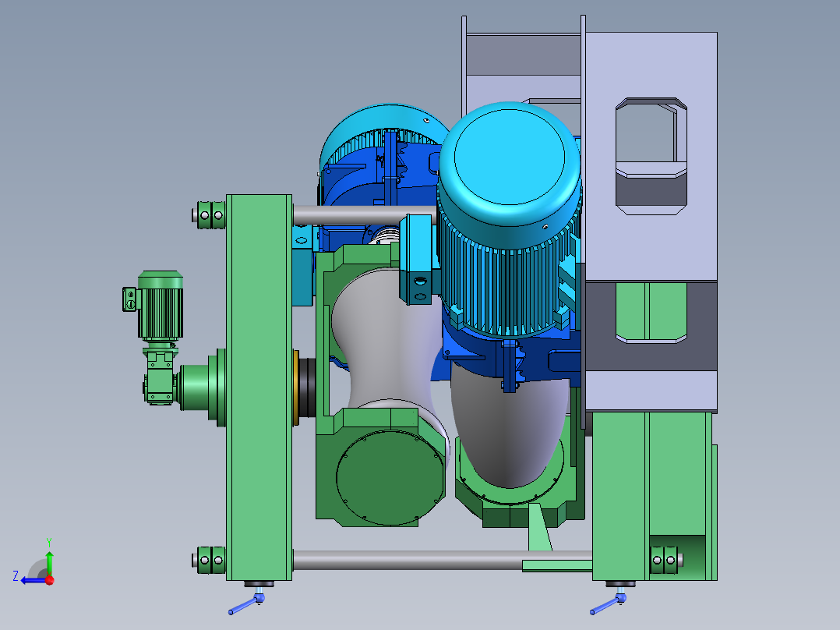Select the brass ring beside the green side plate

click(296, 387)
